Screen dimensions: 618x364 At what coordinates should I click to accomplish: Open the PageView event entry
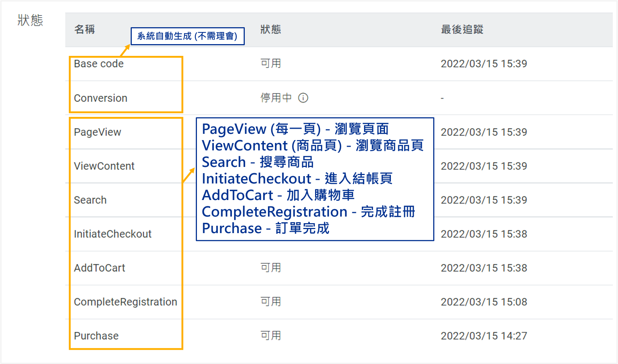pos(98,132)
